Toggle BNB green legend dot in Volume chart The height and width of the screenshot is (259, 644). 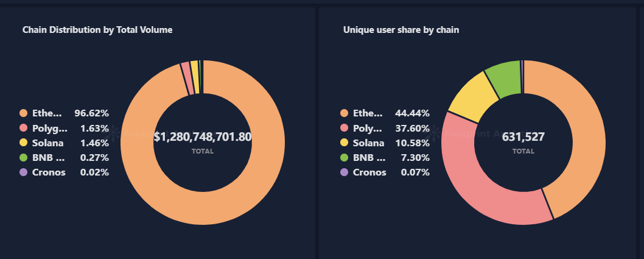tap(23, 157)
